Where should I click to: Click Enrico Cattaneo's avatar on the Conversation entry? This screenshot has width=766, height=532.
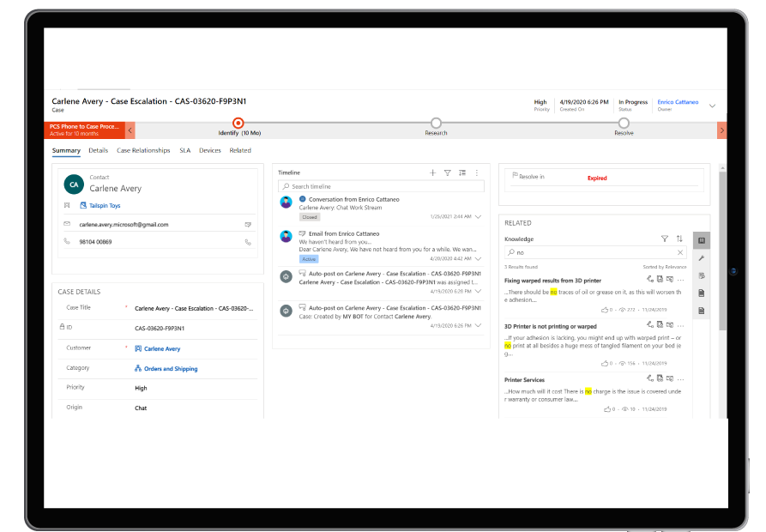[x=286, y=202]
